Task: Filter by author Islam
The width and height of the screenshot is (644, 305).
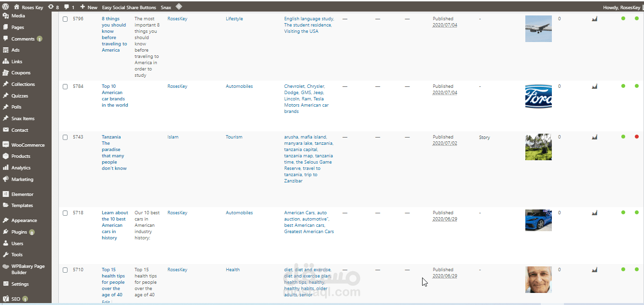Action: 173,137
